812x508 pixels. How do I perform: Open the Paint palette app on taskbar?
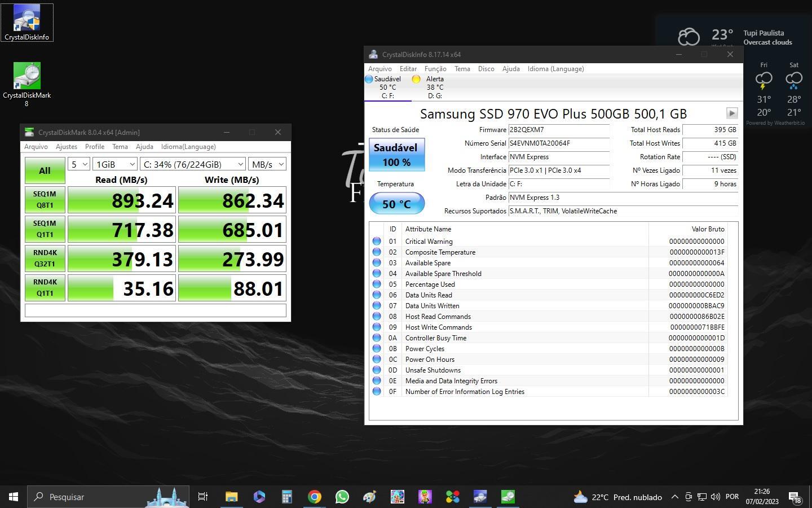pyautogui.click(x=369, y=497)
